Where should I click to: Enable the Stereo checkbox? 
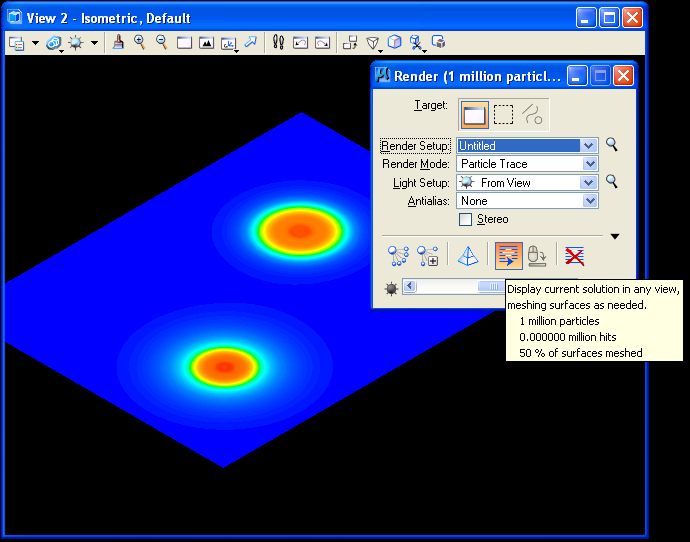pyautogui.click(x=466, y=219)
